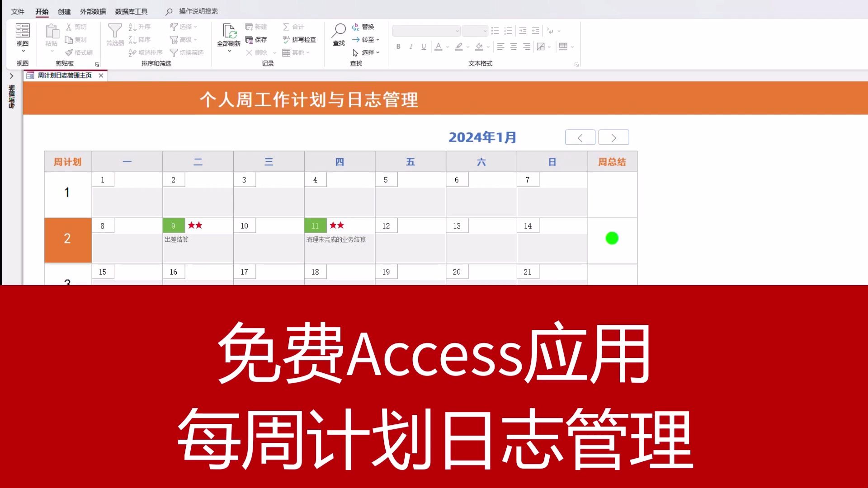Screen dimensions: 868x488
Task: Click Totals (合计) sigma icon
Action: tap(286, 27)
